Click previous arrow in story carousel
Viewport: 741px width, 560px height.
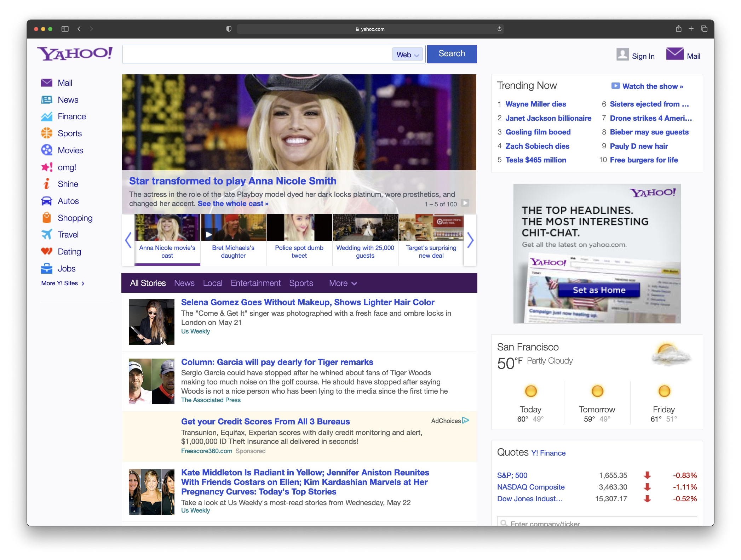(x=128, y=240)
